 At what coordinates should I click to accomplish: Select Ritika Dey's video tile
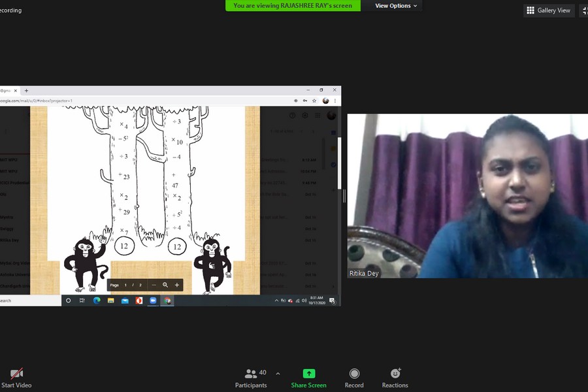[x=467, y=196]
